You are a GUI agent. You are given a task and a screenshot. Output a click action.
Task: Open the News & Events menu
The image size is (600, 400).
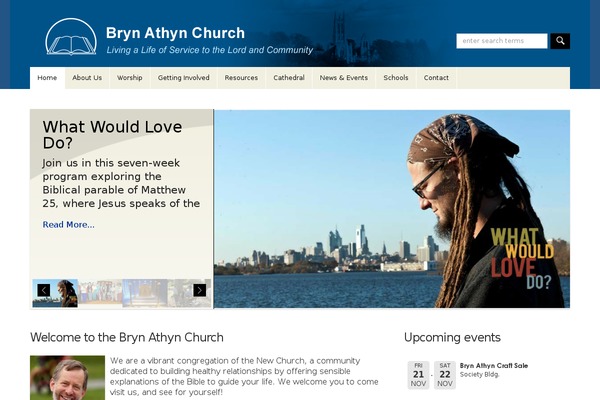click(x=344, y=78)
